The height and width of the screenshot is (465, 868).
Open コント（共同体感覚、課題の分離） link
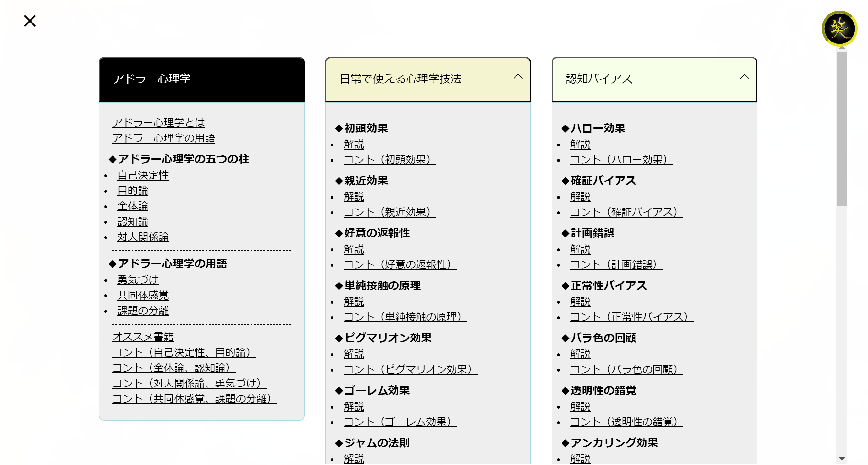(x=195, y=399)
